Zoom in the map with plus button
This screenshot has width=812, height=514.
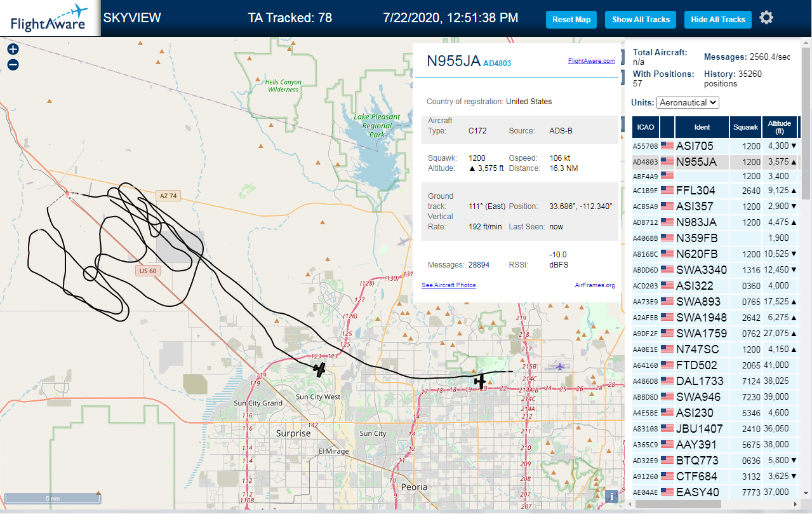click(13, 49)
